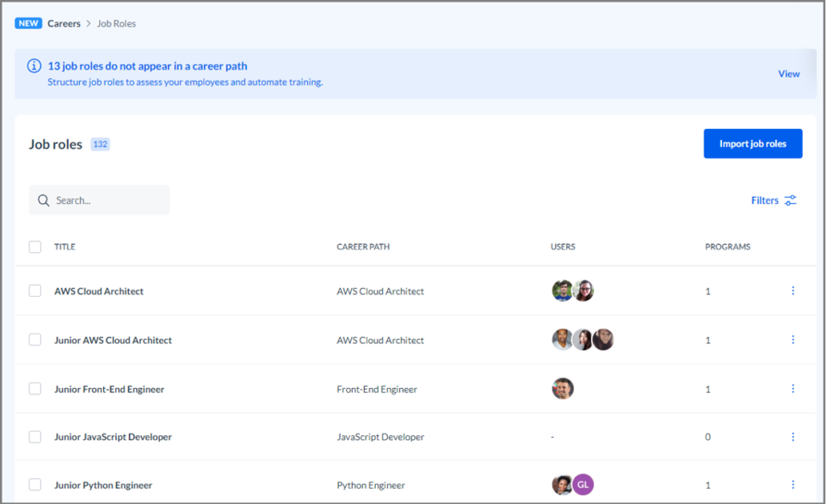Open options menu for Junior Python Engineer

click(792, 484)
